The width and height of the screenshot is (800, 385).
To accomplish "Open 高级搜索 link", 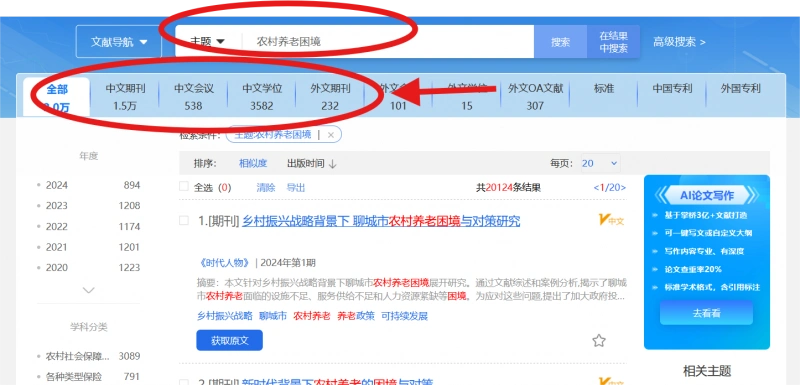I will (x=679, y=42).
